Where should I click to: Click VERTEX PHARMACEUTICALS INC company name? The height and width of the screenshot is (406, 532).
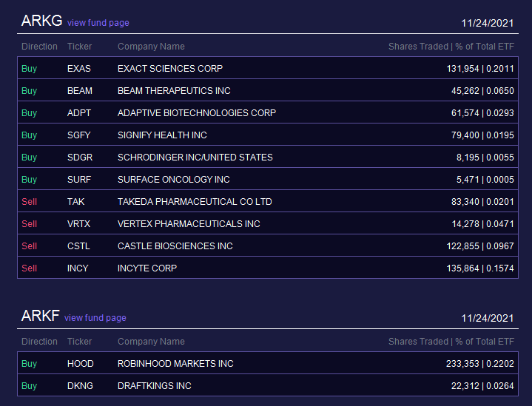(189, 224)
